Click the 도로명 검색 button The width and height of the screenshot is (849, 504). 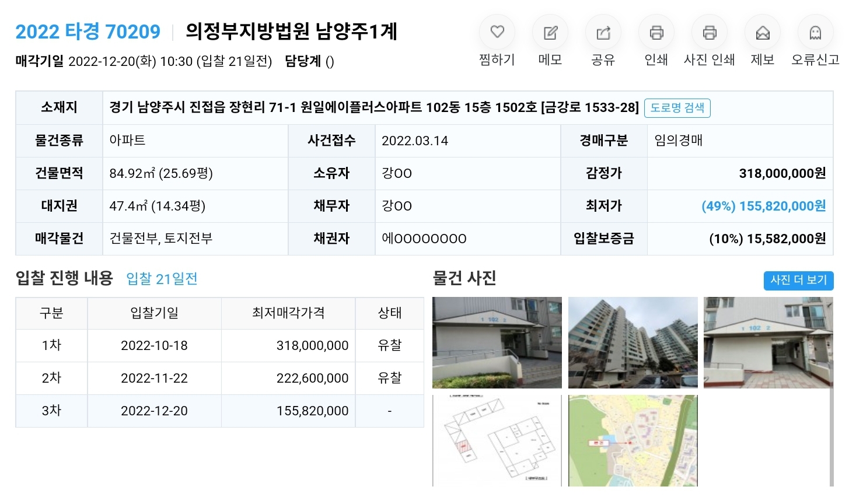(677, 108)
